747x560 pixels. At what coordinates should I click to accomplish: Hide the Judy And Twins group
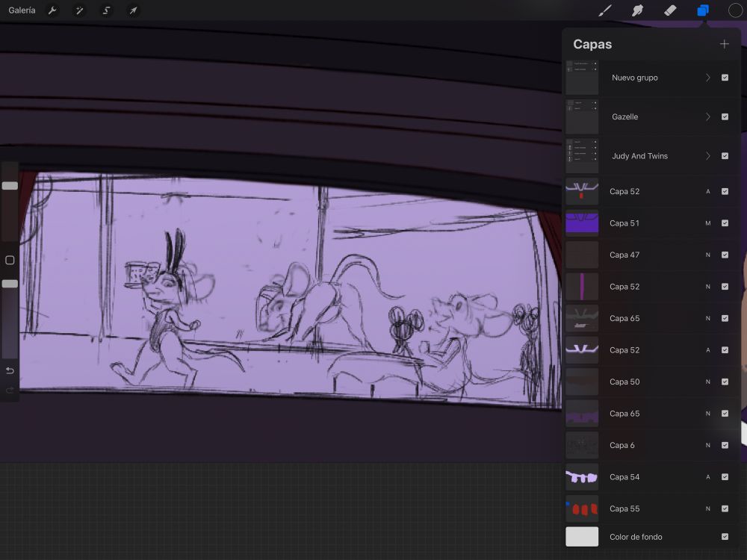725,156
